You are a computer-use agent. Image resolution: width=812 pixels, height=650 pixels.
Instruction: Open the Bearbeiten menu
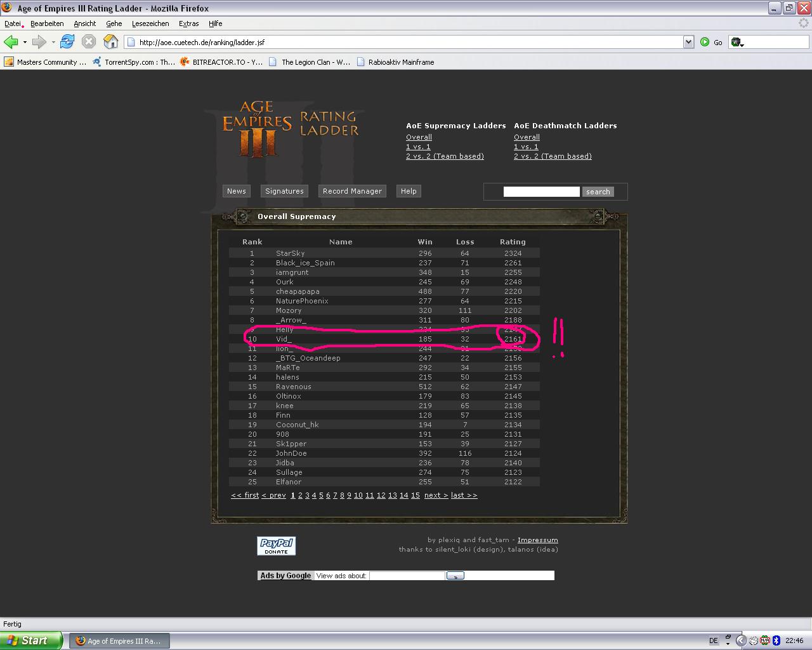click(47, 23)
